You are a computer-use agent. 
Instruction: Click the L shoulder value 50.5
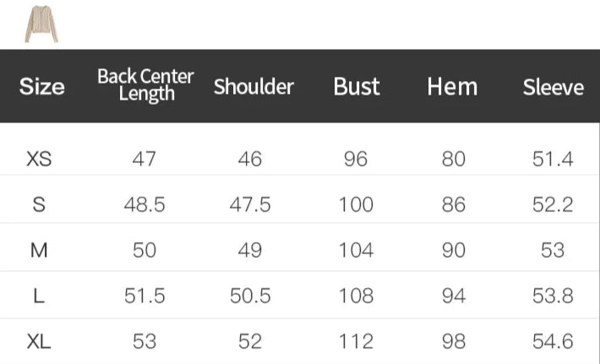click(250, 296)
